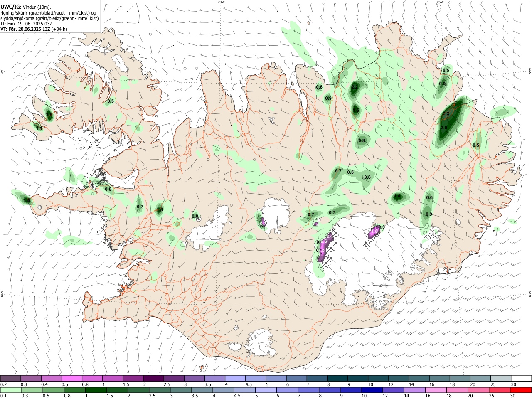Image resolution: width=532 pixels, height=399 pixels.
Task: Click the white Hofsjökull glacier in central Iceland
Action: tap(275, 215)
